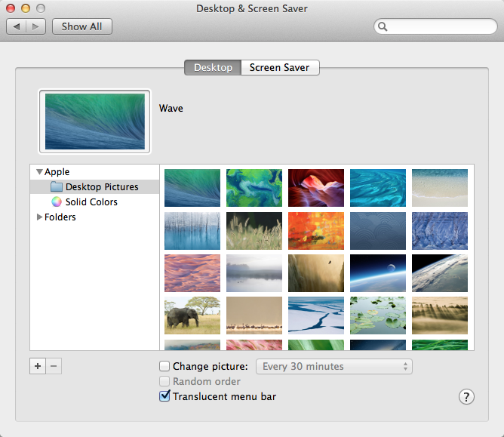The width and height of the screenshot is (504, 437).
Task: Choose the wild grass stalks wallpaper
Action: point(254,230)
